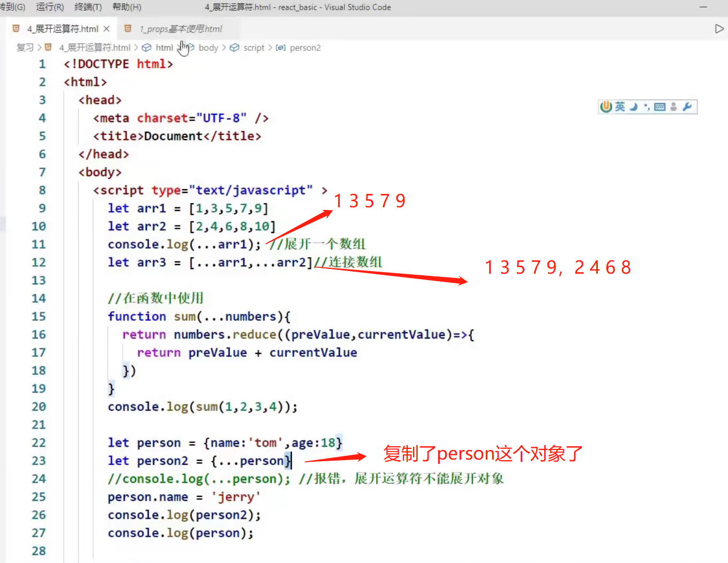Click the person.name = 'jerry' line

184,497
